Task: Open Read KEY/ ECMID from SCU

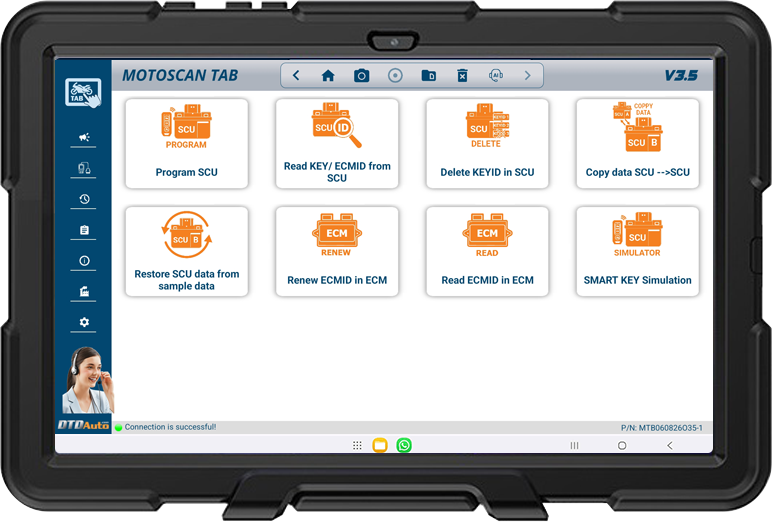Action: point(337,143)
